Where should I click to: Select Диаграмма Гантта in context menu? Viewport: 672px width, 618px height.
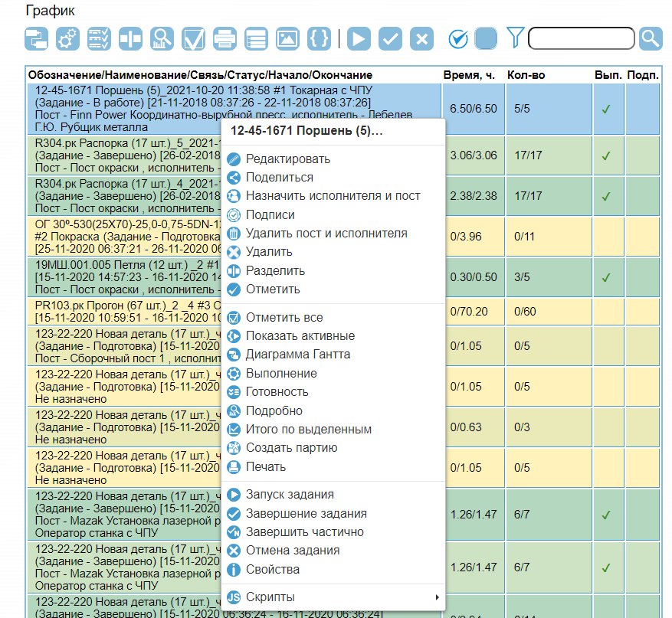click(x=297, y=355)
